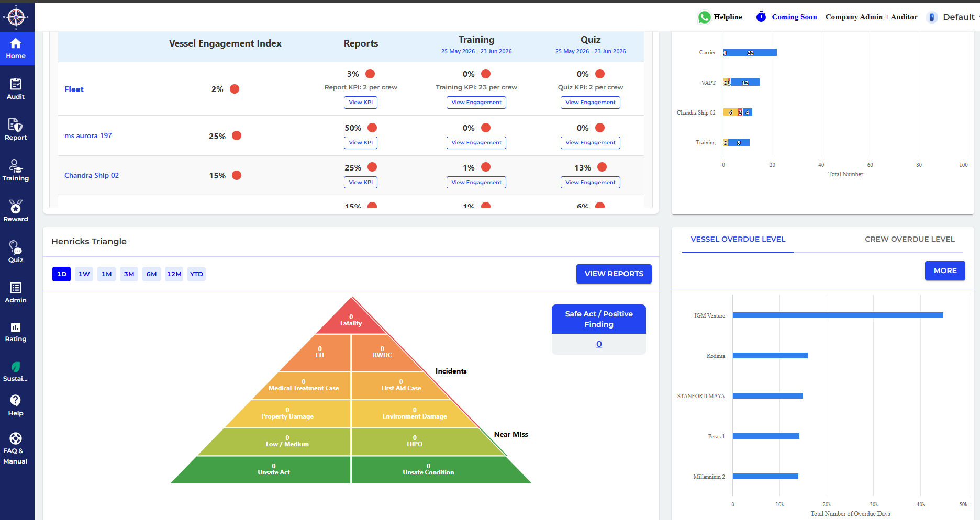
Task: Open the Reward medal icon
Action: pos(16,206)
